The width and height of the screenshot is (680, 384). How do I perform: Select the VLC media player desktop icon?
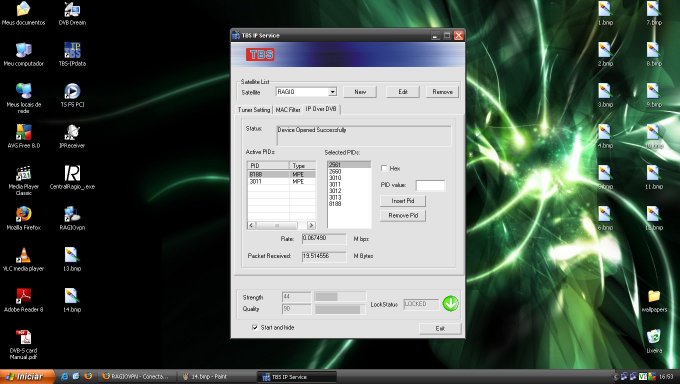23,259
